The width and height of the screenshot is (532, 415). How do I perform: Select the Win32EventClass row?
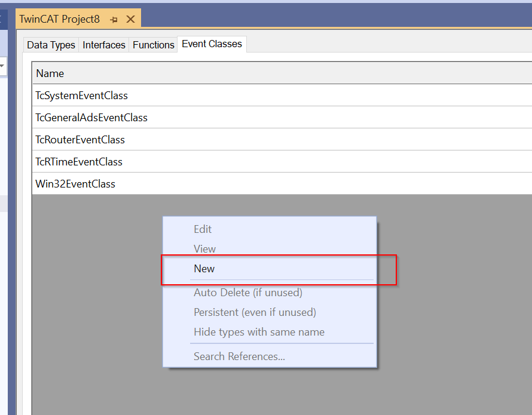click(x=282, y=183)
